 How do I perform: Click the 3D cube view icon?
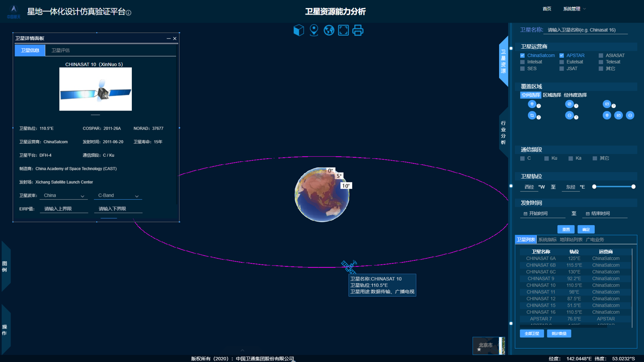298,30
